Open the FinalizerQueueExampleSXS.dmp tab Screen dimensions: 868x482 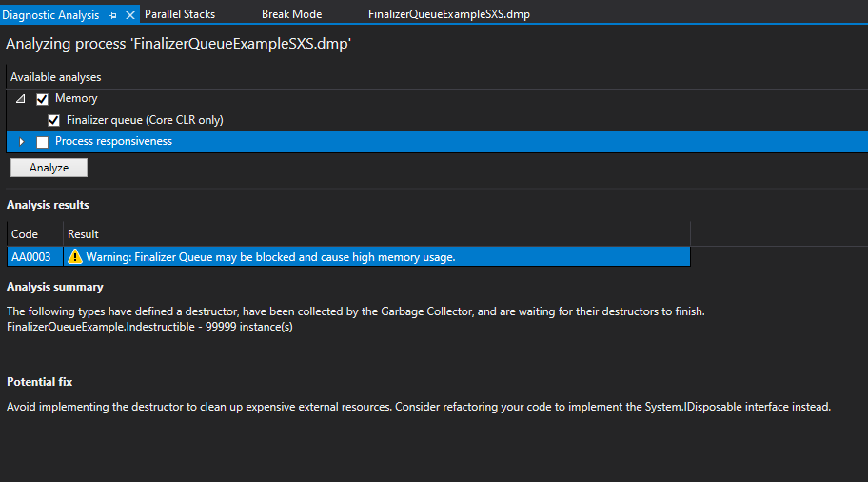click(449, 14)
